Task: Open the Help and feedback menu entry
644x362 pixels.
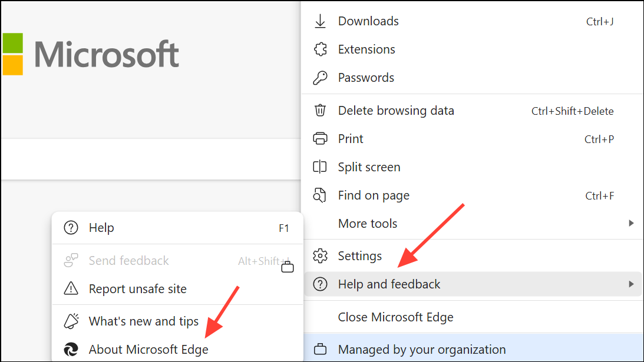Action: click(389, 284)
